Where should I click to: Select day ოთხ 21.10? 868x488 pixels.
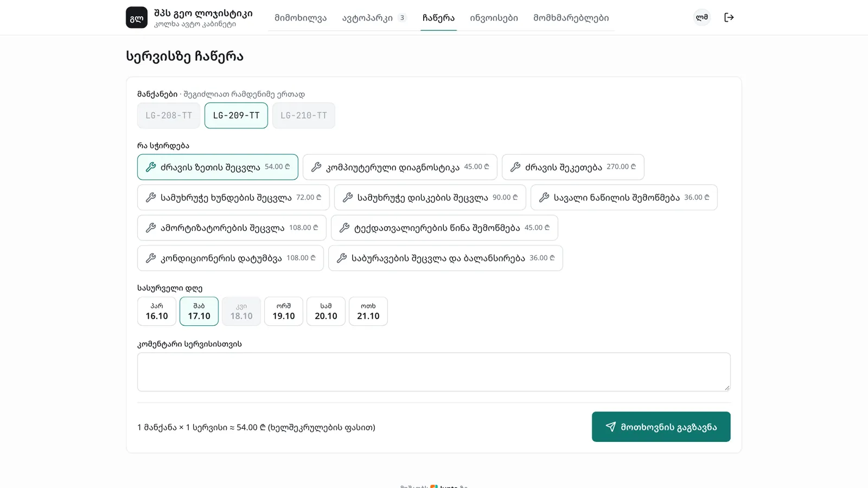pyautogui.click(x=368, y=311)
